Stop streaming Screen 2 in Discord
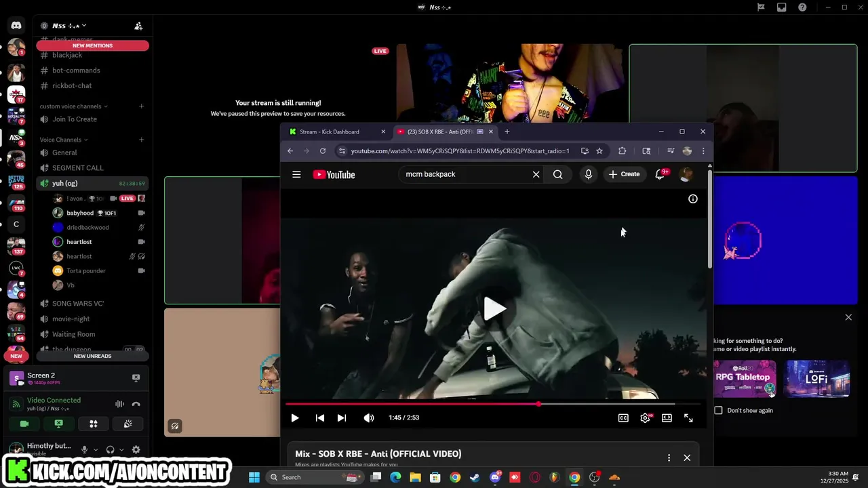This screenshot has height=488, width=868. 136,378
